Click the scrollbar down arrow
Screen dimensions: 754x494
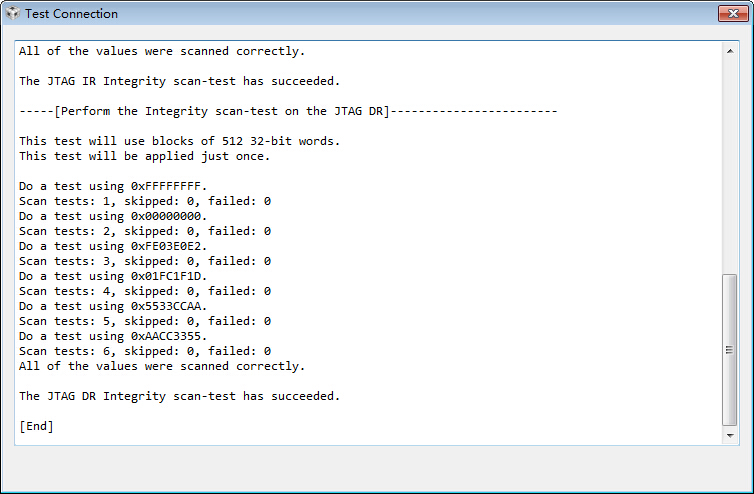[x=730, y=436]
